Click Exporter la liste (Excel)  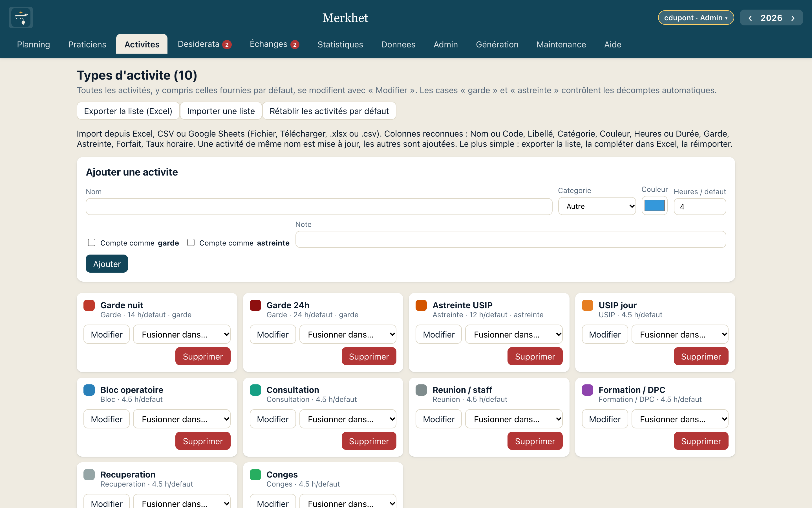[128, 111]
